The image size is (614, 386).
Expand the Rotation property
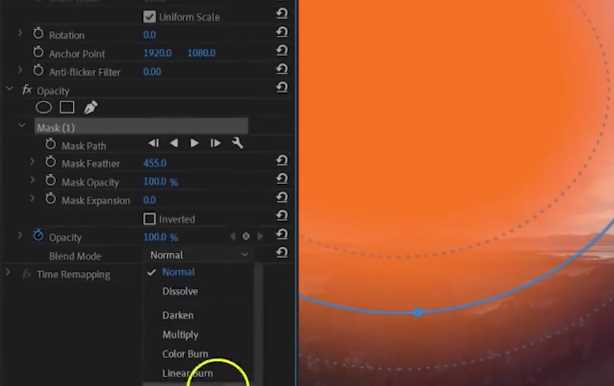click(20, 34)
